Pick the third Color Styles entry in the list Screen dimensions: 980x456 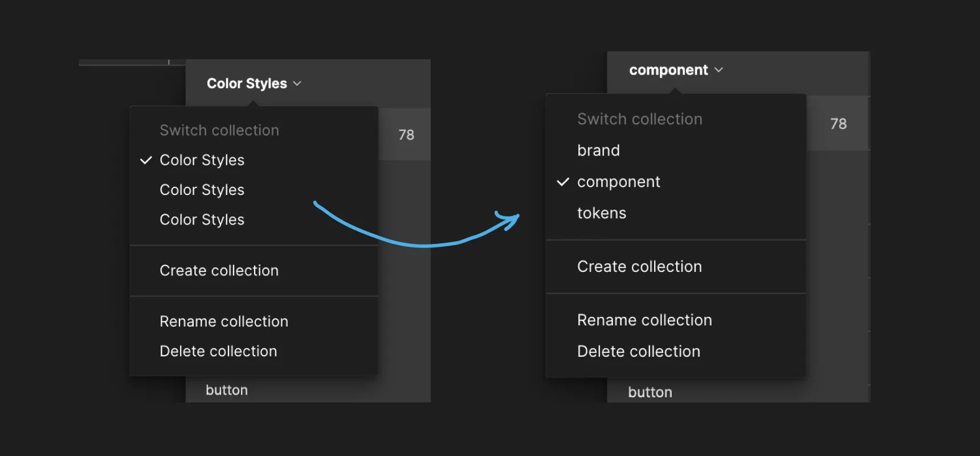click(x=202, y=219)
